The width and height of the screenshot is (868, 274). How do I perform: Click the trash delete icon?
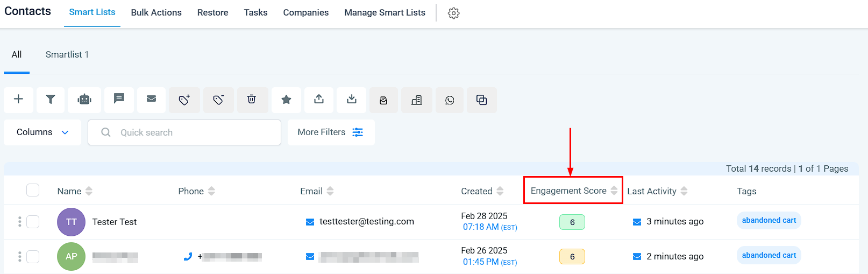[252, 100]
